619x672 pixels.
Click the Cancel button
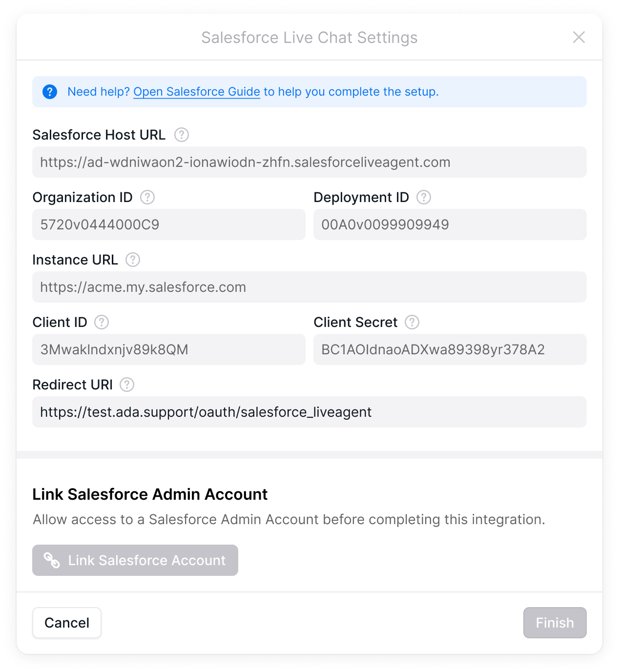[67, 623]
